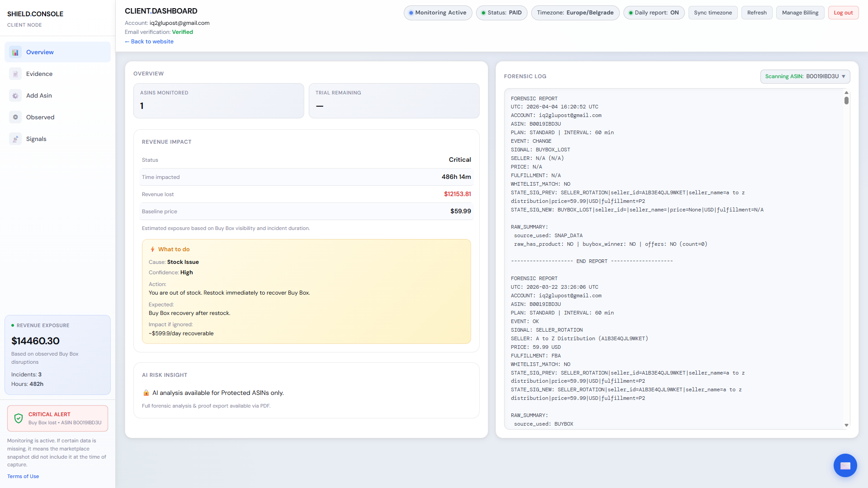This screenshot has height=488, width=868.
Task: Click the Manage Billing button
Action: (x=800, y=13)
